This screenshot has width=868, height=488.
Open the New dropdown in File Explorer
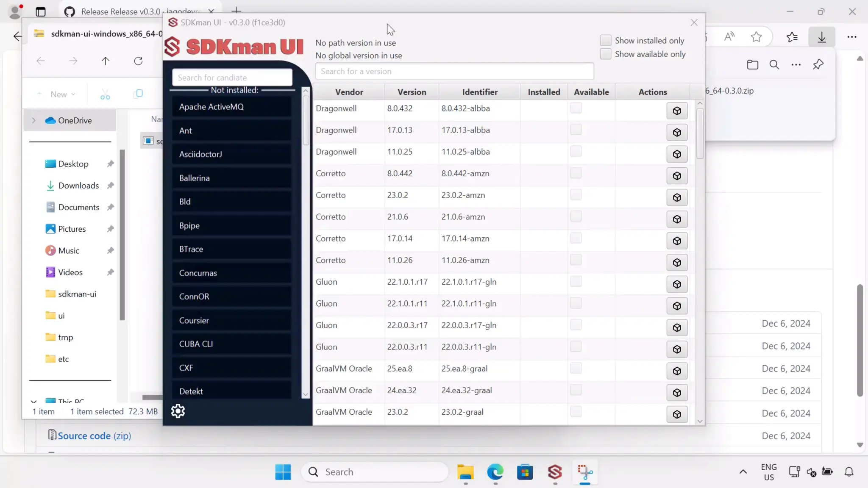coord(58,94)
